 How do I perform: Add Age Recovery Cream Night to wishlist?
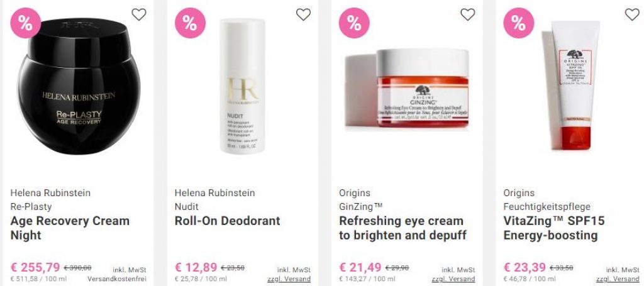139,14
